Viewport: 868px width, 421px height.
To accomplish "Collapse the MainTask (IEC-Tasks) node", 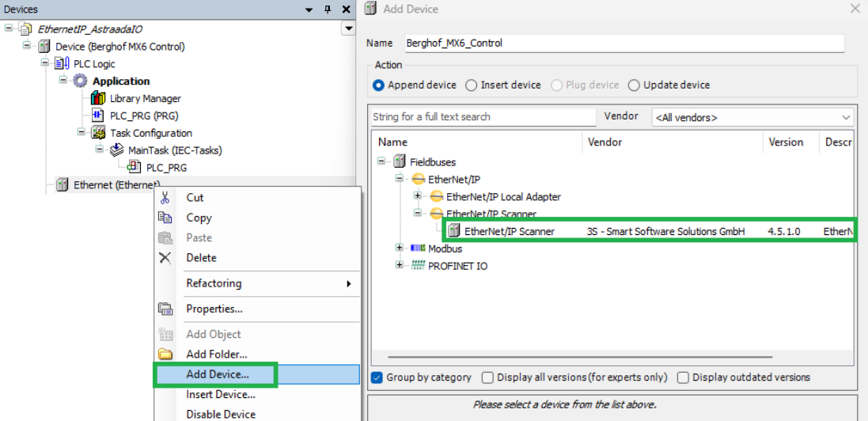I will (99, 149).
